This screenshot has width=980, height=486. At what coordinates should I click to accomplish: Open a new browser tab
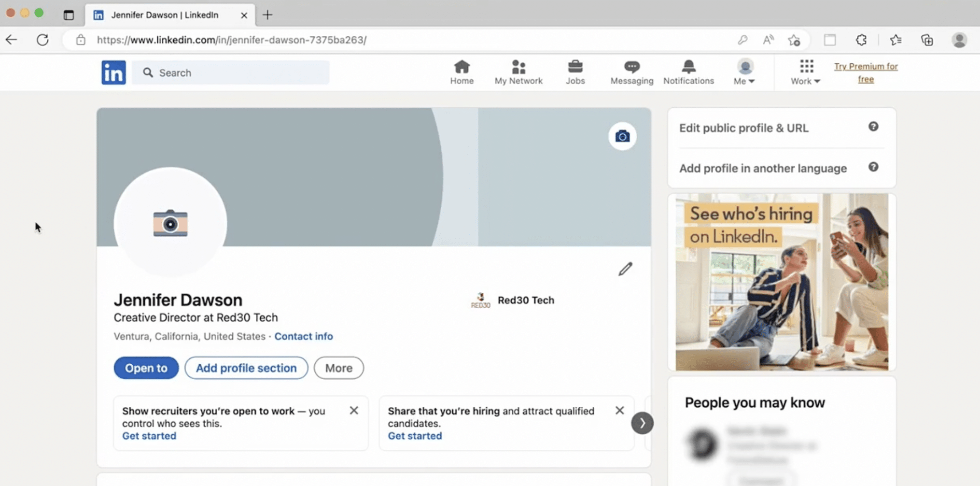click(267, 14)
